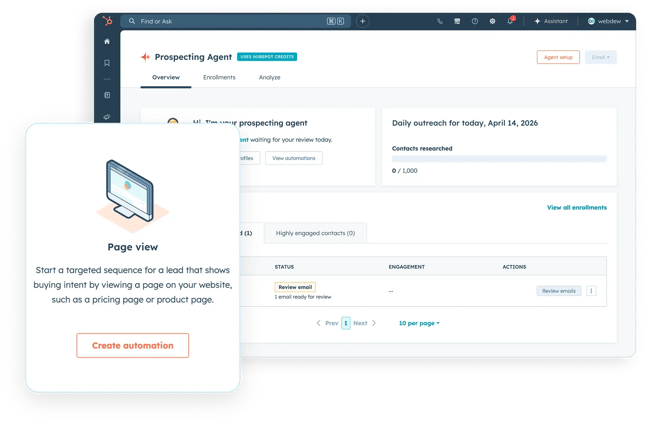Open the marketing megaphone icon in sidebar
Screen dimensions: 646x425
(107, 117)
